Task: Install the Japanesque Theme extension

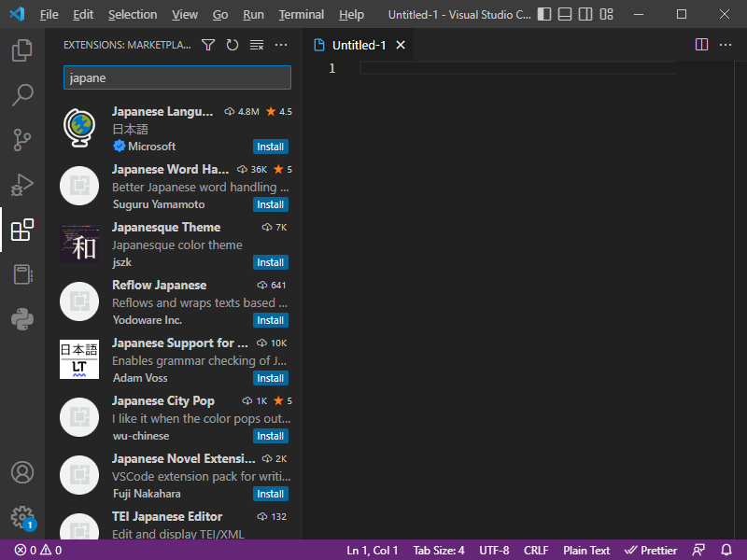Action: pyautogui.click(x=270, y=262)
